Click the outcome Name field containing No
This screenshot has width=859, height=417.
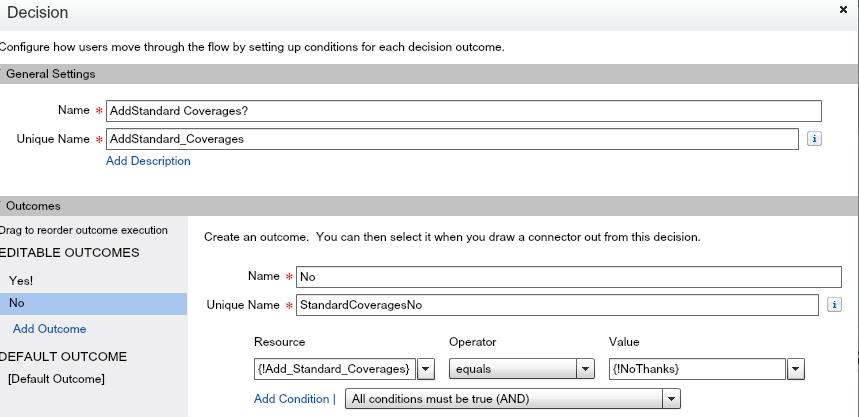point(568,277)
